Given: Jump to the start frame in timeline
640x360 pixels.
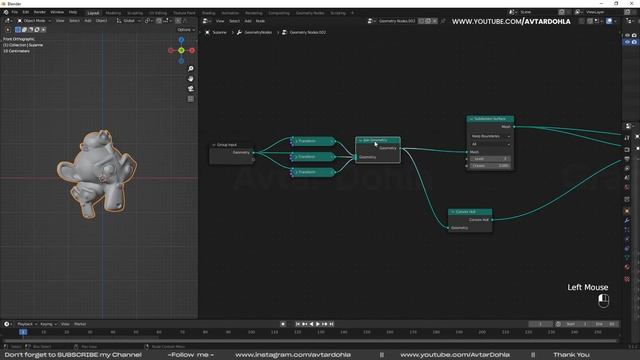Looking at the screenshot, I should (x=298, y=324).
